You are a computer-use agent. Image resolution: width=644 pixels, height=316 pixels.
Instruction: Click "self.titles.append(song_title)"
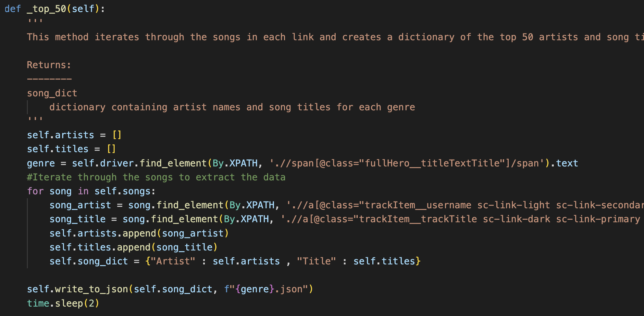pos(133,247)
